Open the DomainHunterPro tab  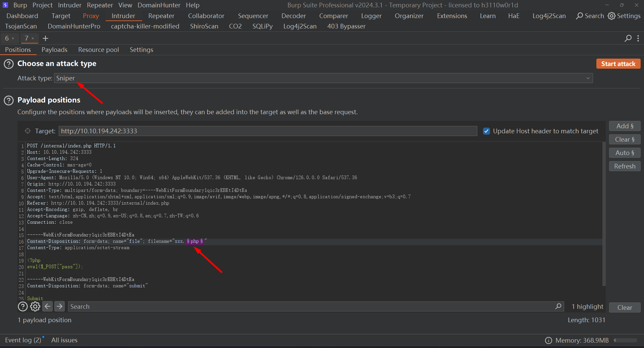[x=74, y=26]
